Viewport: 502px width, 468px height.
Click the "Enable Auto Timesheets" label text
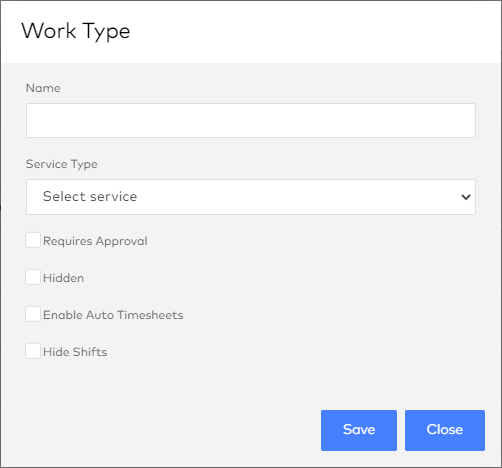point(113,315)
